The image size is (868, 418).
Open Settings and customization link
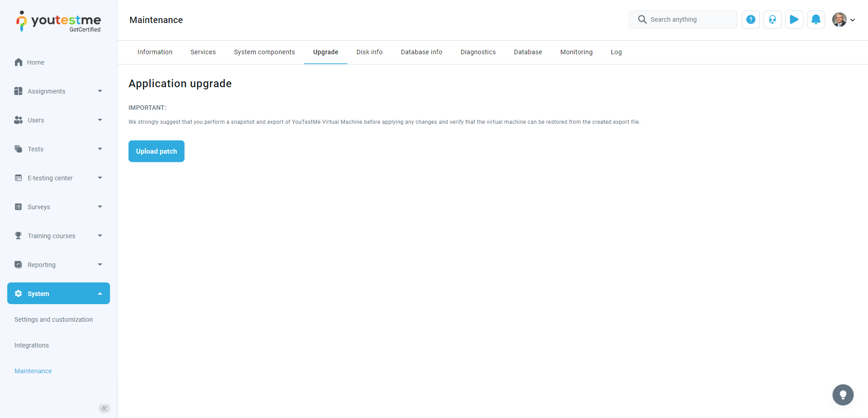[53, 319]
